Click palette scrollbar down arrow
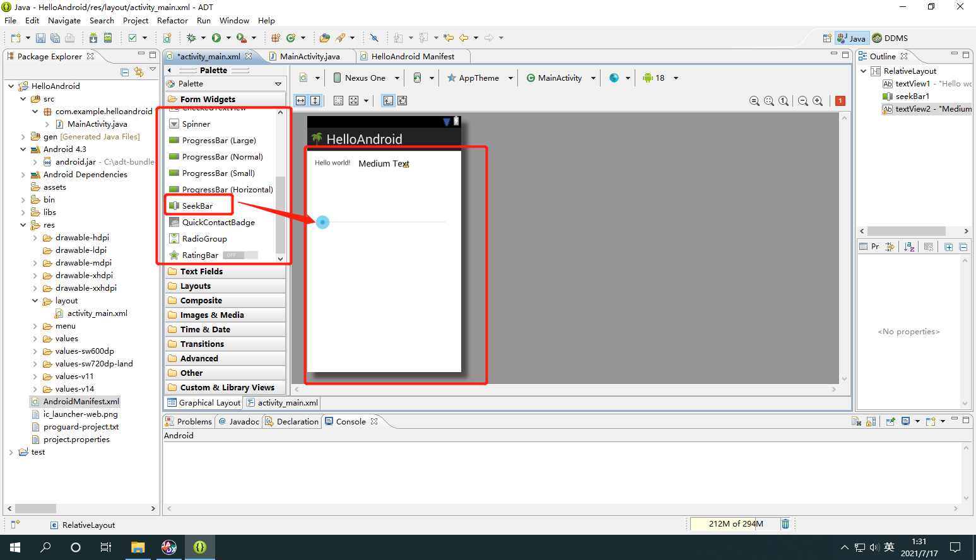976x560 pixels. point(280,259)
